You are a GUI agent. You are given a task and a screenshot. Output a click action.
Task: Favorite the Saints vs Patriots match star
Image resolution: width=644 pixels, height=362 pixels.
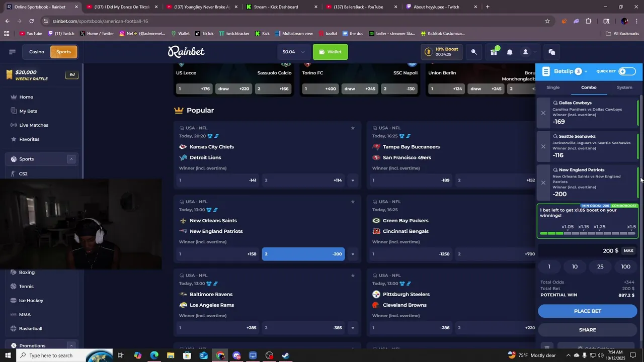tap(353, 202)
